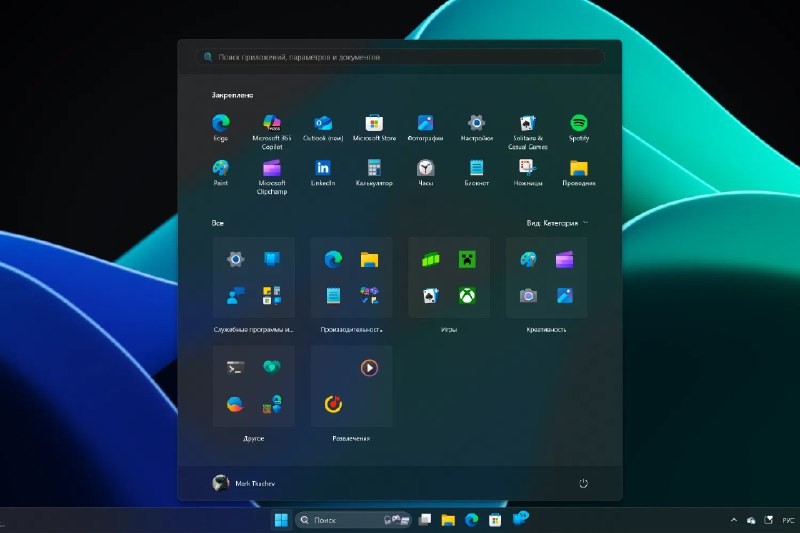
Task: Open the LinkedIn app
Action: (323, 172)
